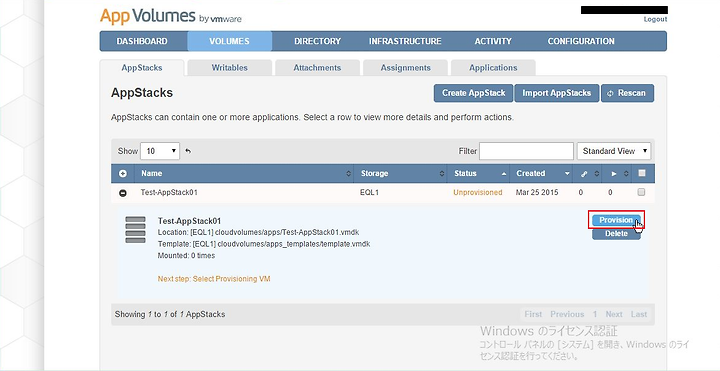Click 'Next step: Select Provisioning VM' text
This screenshot has height=371, width=720.
pos(214,279)
